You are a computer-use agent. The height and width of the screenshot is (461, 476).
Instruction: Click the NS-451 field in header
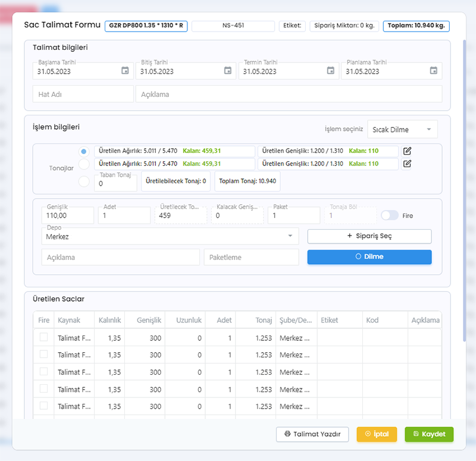tap(233, 26)
